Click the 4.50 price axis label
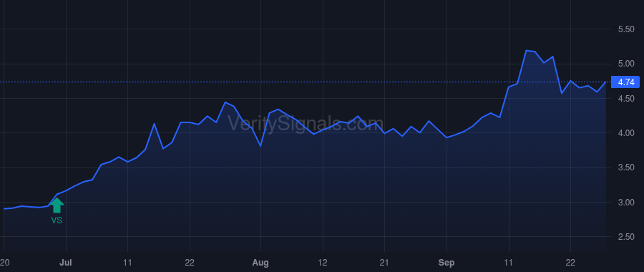The image size is (644, 272). [x=626, y=99]
